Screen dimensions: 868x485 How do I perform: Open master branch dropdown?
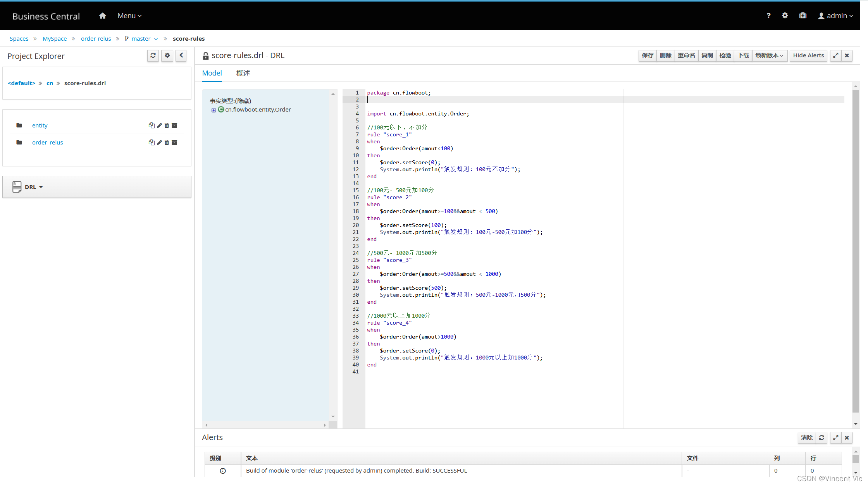(x=141, y=39)
